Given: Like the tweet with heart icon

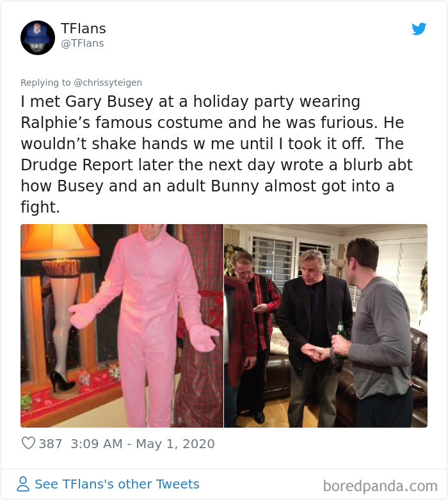Looking at the screenshot, I should (28, 443).
